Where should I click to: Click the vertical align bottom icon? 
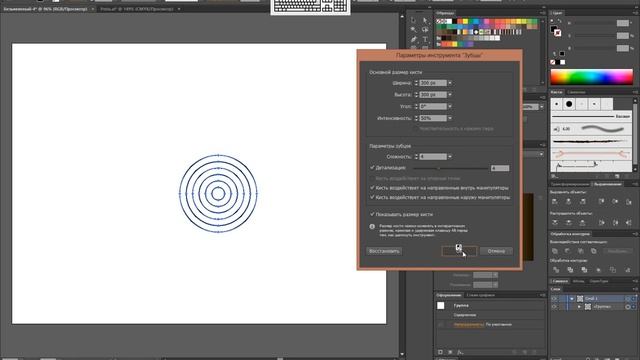[629, 201]
